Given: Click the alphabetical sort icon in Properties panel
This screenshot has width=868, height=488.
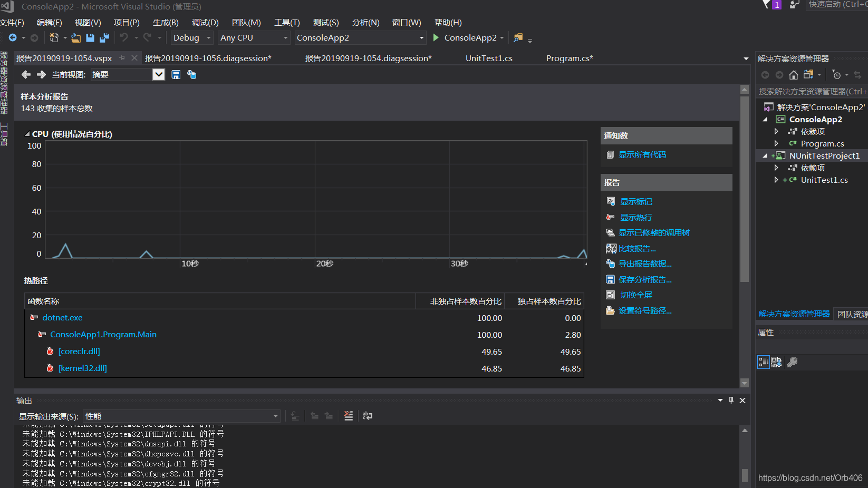Looking at the screenshot, I should click(x=777, y=362).
